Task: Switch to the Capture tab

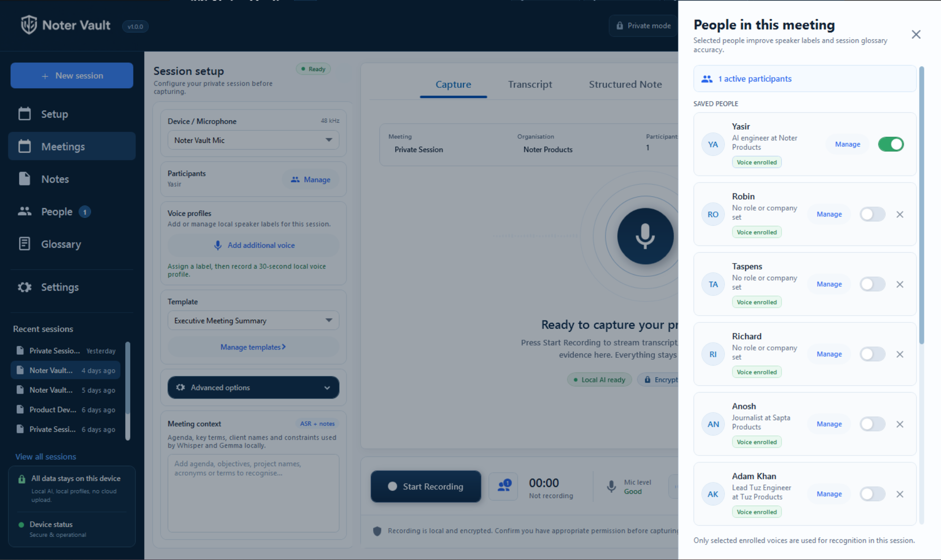Action: coord(453,84)
